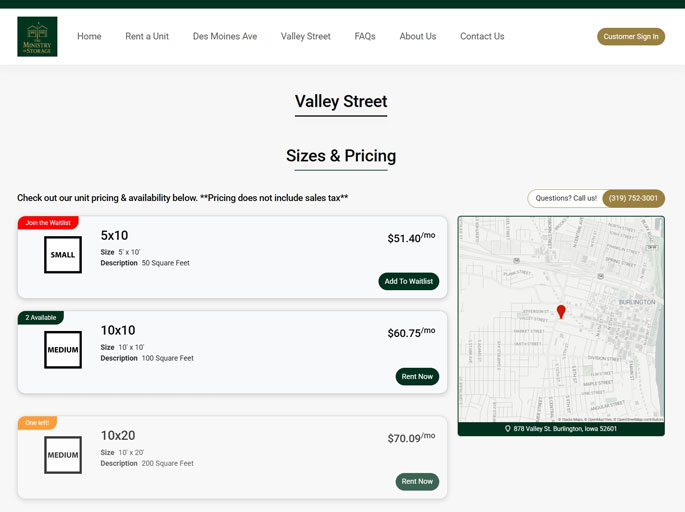Click the Ministry of Storage logo
This screenshot has height=512, width=685.
pos(37,37)
